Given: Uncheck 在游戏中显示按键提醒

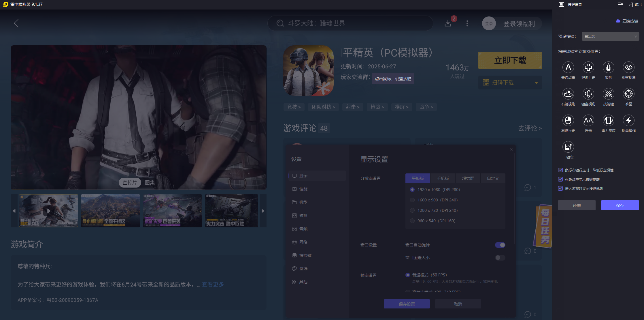Looking at the screenshot, I should [560, 179].
